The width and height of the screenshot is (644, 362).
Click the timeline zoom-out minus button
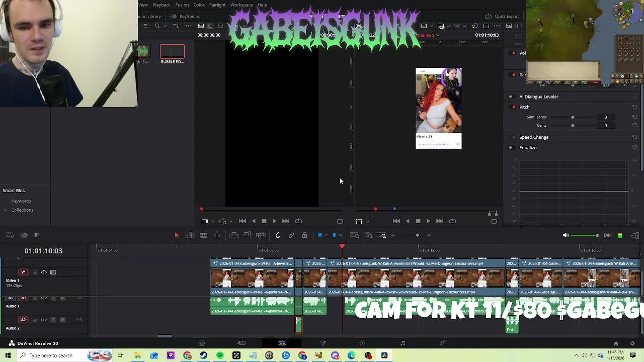point(392,235)
